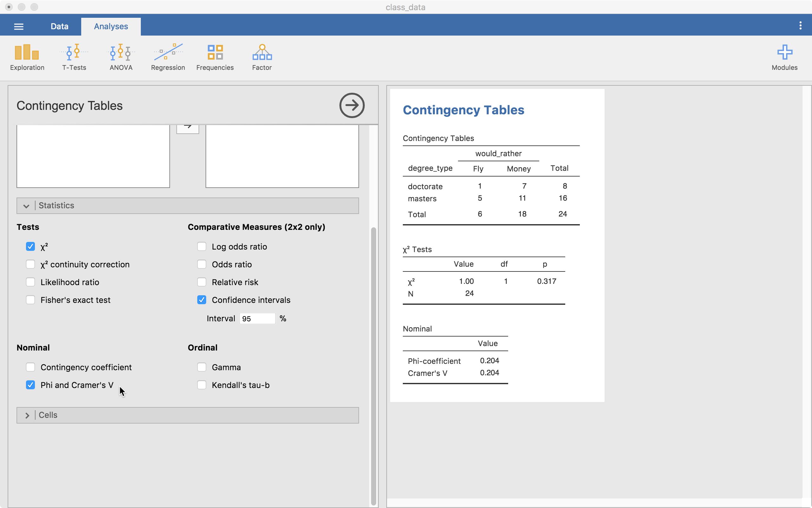Click the doctorate row label

[x=425, y=186]
